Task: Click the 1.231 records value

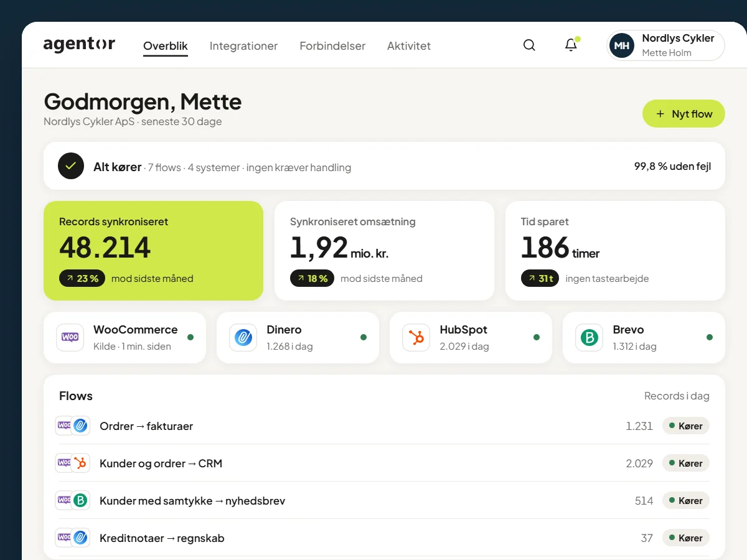Action: 639,426
